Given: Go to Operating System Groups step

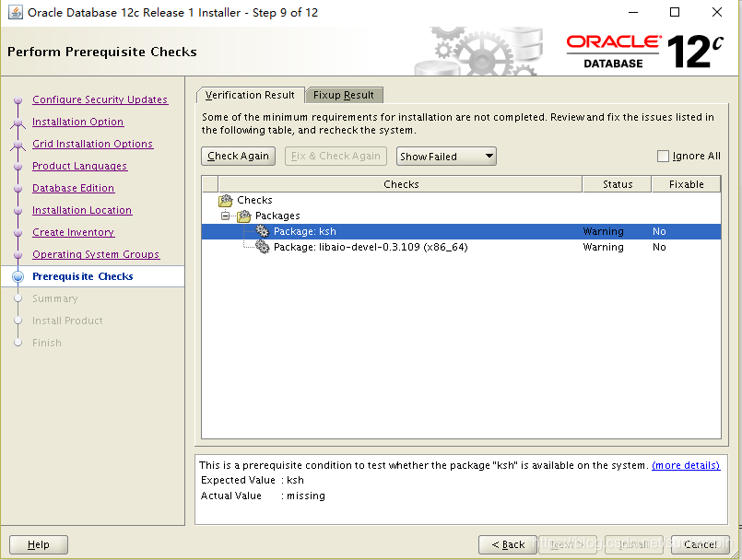Looking at the screenshot, I should [96, 254].
